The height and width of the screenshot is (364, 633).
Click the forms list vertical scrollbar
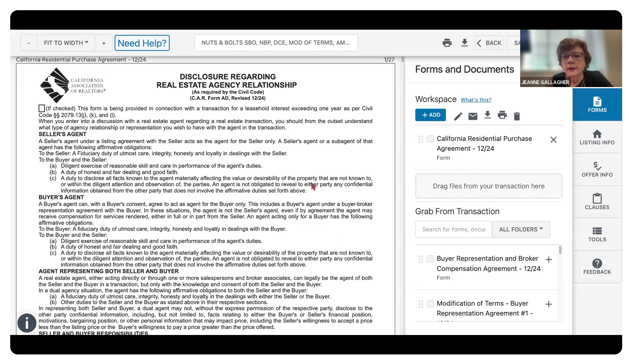(x=560, y=251)
